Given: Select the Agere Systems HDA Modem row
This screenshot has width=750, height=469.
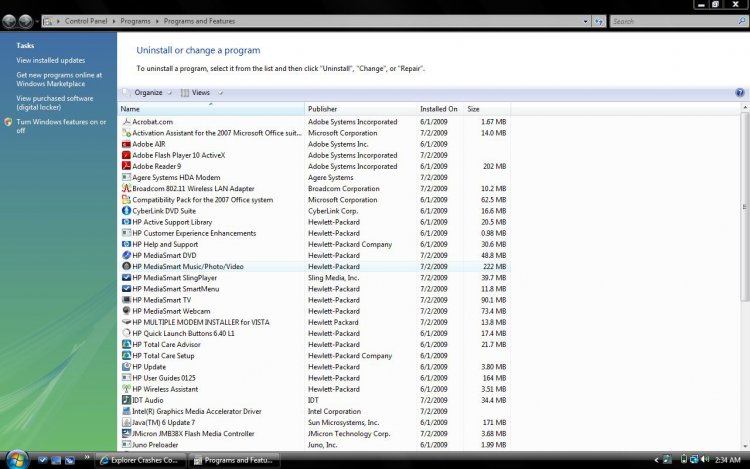Looking at the screenshot, I should tap(314, 177).
